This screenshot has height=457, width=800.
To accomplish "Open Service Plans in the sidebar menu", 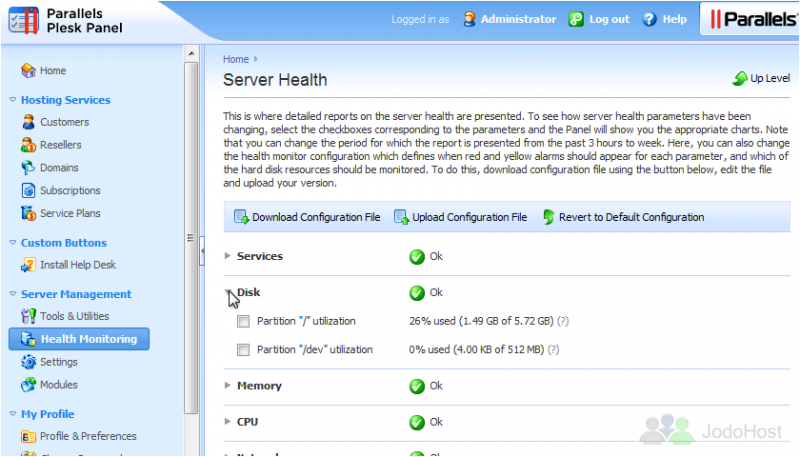I will pyautogui.click(x=70, y=213).
